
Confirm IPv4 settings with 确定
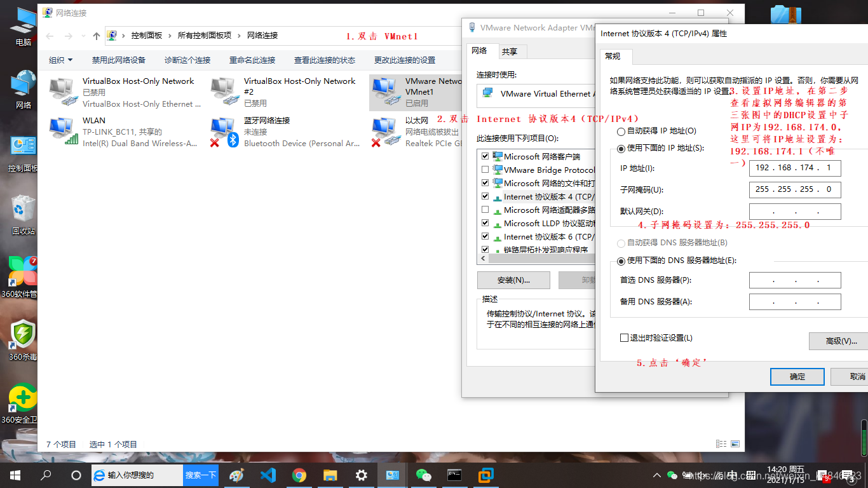click(797, 376)
